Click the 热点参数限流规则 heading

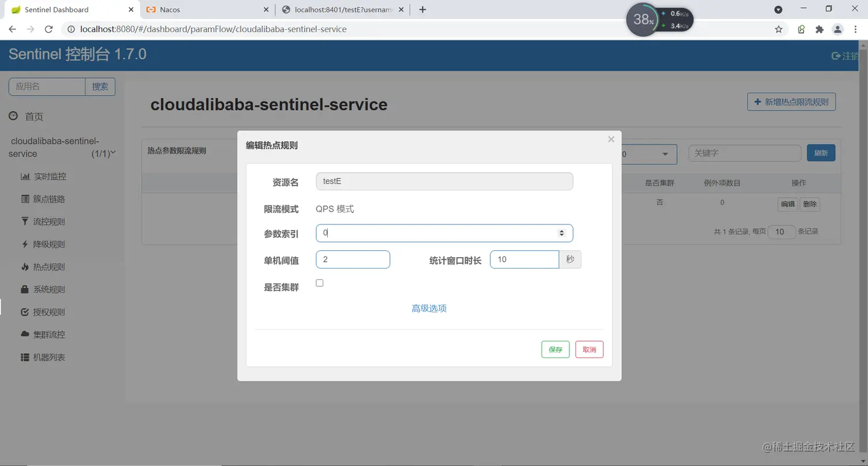tap(177, 151)
